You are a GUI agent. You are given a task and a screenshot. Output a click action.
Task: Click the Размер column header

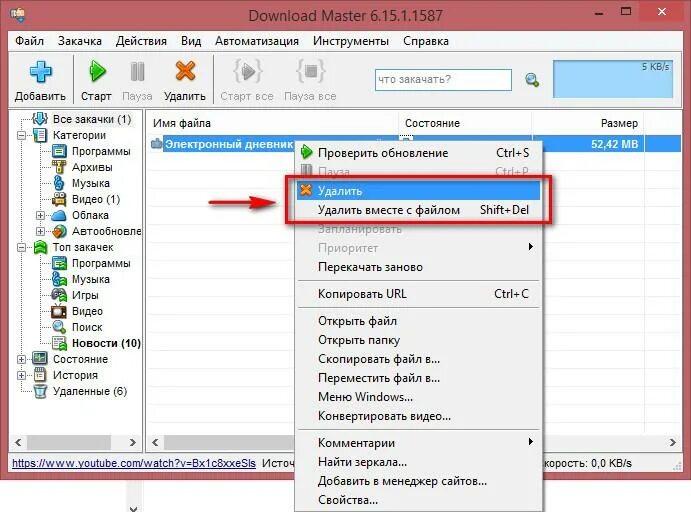click(x=588, y=123)
